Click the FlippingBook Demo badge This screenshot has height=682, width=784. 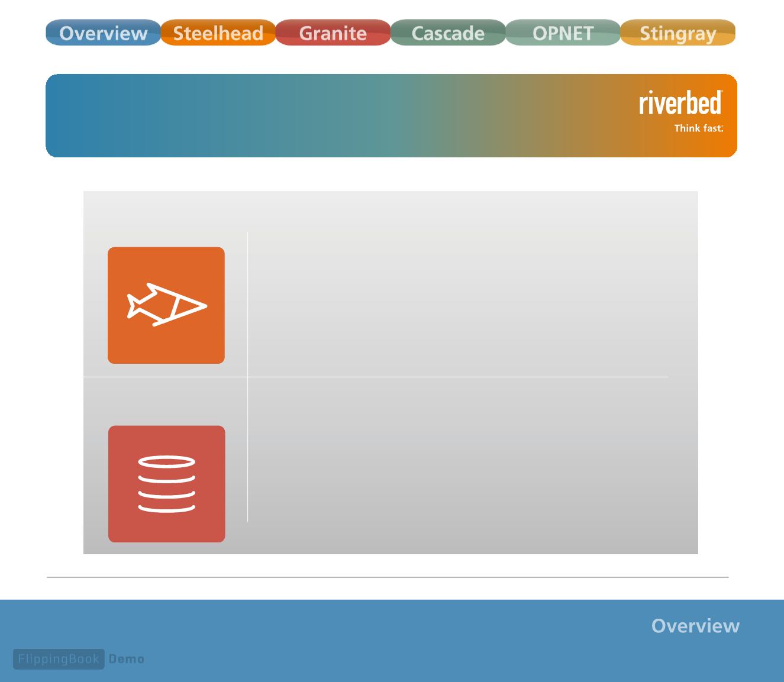pos(79,659)
